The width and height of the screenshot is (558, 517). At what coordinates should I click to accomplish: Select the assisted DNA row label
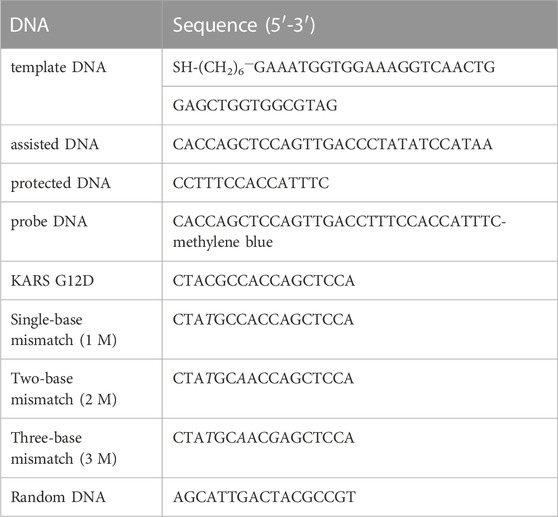tap(55, 144)
